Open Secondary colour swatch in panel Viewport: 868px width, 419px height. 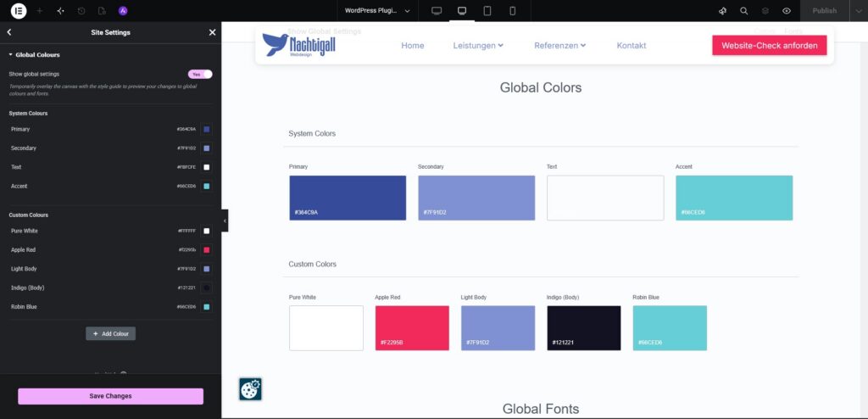click(x=207, y=148)
